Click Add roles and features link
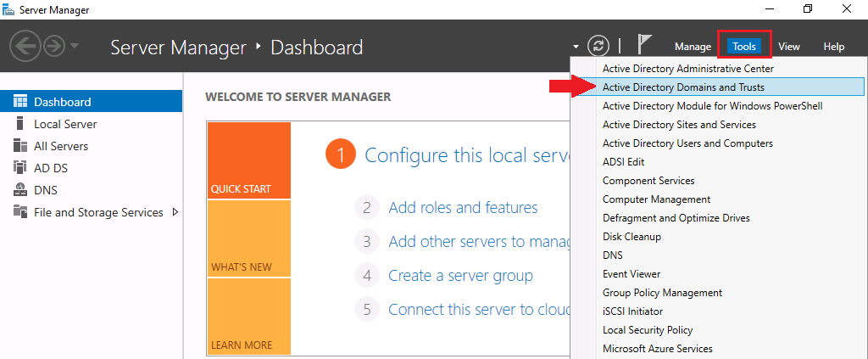Viewport: 868px width, 359px height. point(463,208)
